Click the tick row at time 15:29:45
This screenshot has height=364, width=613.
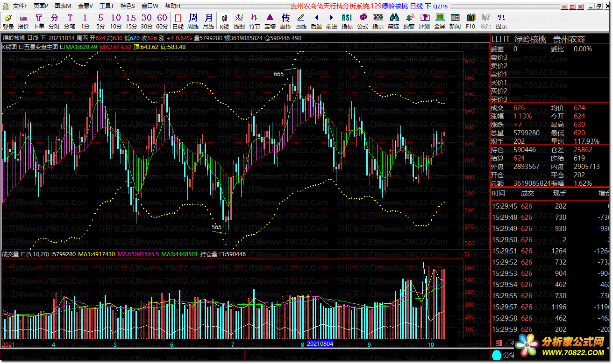pos(551,206)
